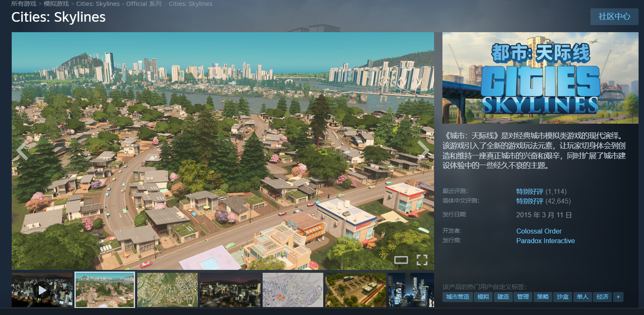This screenshot has width=644, height=315.
Task: Click the fullscreen icon on the screenshot
Action: [422, 260]
